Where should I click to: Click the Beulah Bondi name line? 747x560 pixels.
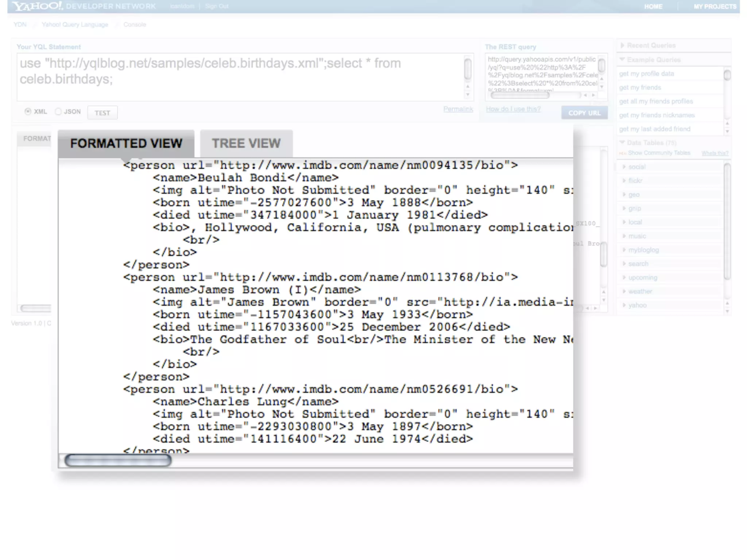point(246,178)
